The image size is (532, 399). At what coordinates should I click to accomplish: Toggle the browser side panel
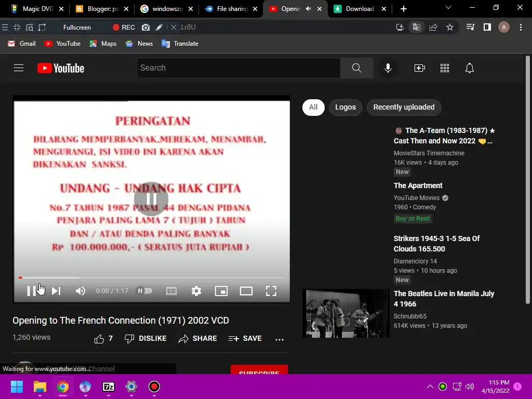(x=487, y=27)
